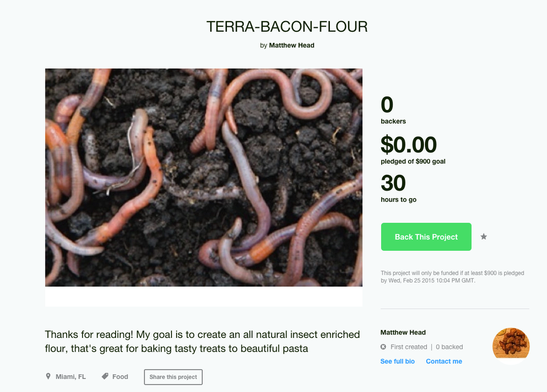Click the Share this project button

pyautogui.click(x=173, y=377)
